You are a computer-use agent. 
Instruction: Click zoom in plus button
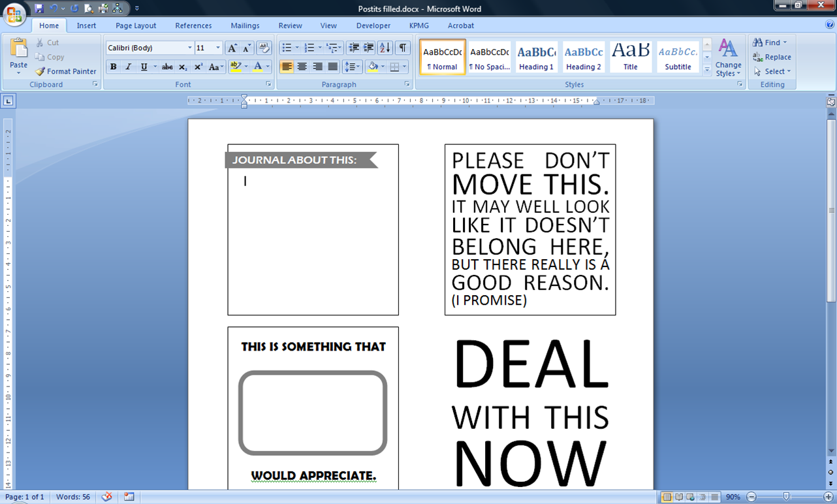pos(829,497)
